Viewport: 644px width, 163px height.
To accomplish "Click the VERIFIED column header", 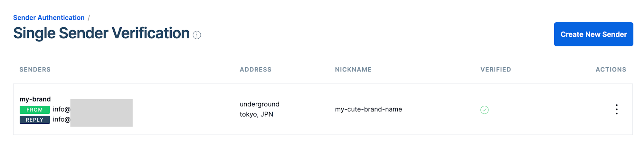I will [x=496, y=70].
